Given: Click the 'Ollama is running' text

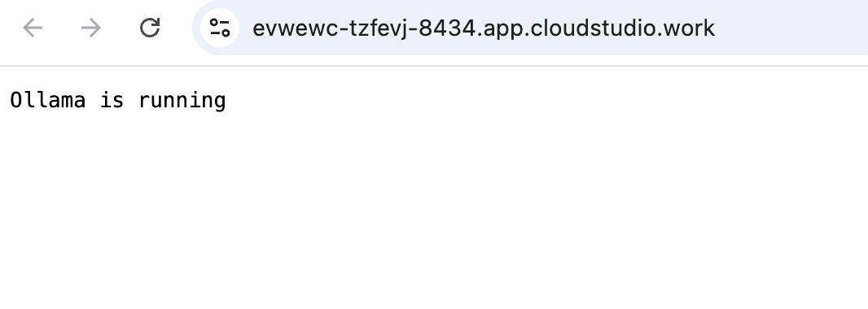Looking at the screenshot, I should click(118, 101).
